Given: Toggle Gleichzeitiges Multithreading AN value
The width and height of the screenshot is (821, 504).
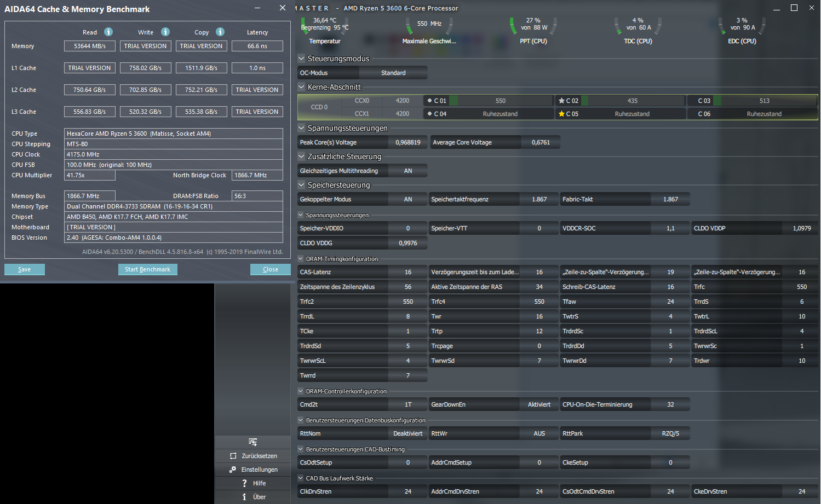Looking at the screenshot, I should [408, 171].
